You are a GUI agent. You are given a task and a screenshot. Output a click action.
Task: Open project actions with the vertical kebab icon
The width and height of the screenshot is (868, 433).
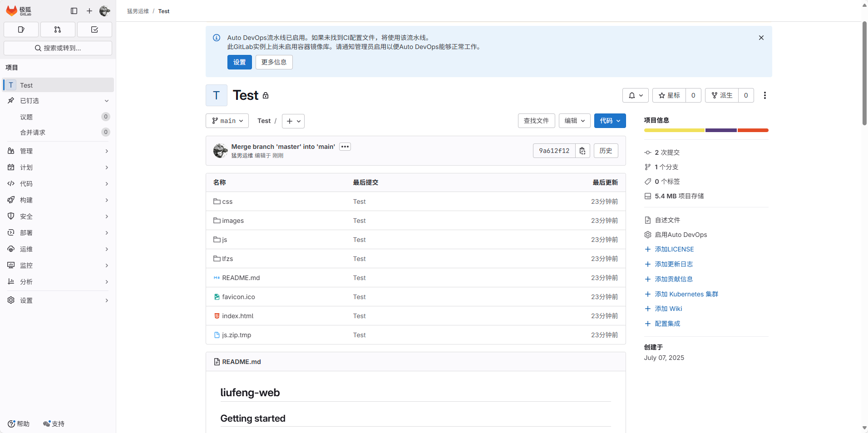click(765, 95)
